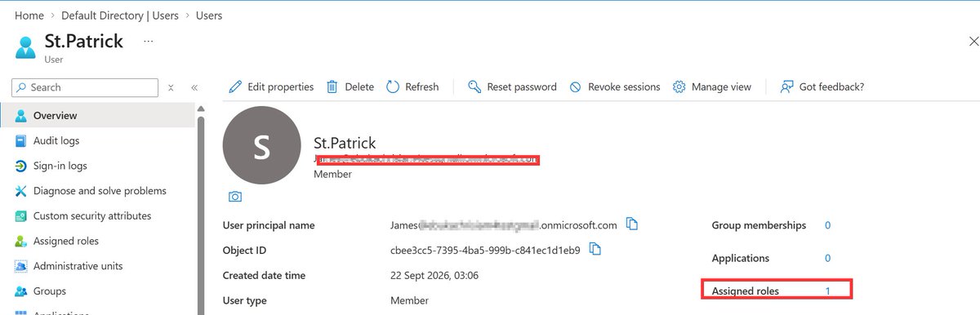Image resolution: width=980 pixels, height=315 pixels.
Task: Clear the sidebar search with the X
Action: [x=171, y=87]
